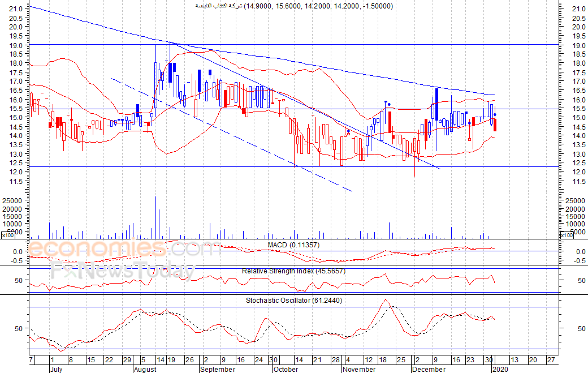Click the August month label
This screenshot has height=373, width=588.
point(145,369)
